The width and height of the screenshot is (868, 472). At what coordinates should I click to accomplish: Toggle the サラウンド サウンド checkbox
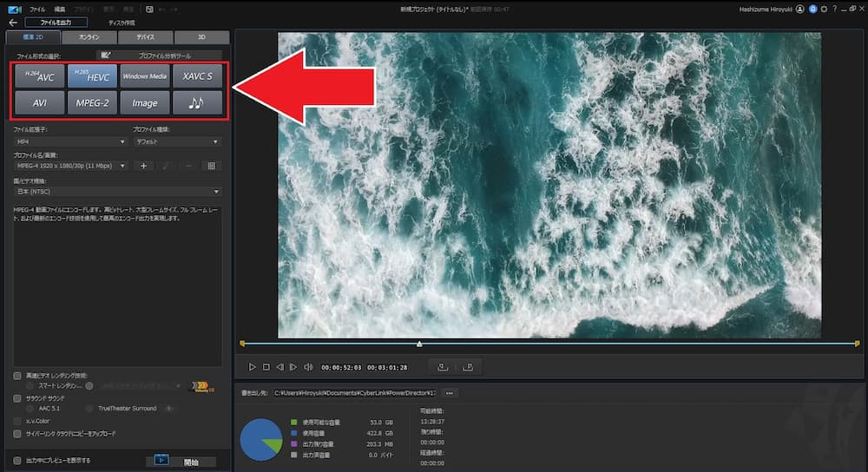coord(17,397)
